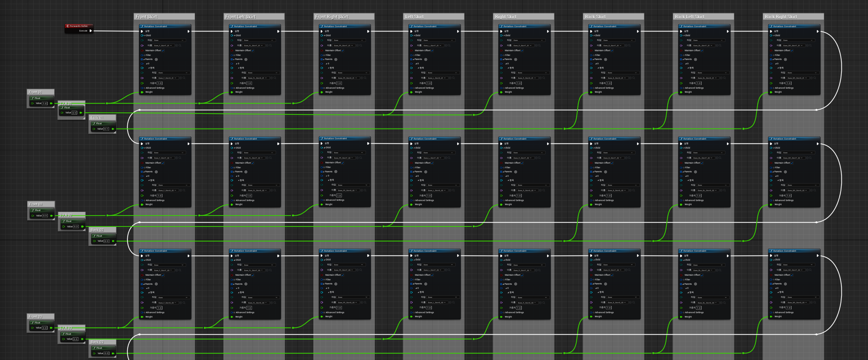Viewport: 868px width, 360px height.
Task: Open Child type Bone dropdown in top Front Skirt node
Action: (169, 40)
